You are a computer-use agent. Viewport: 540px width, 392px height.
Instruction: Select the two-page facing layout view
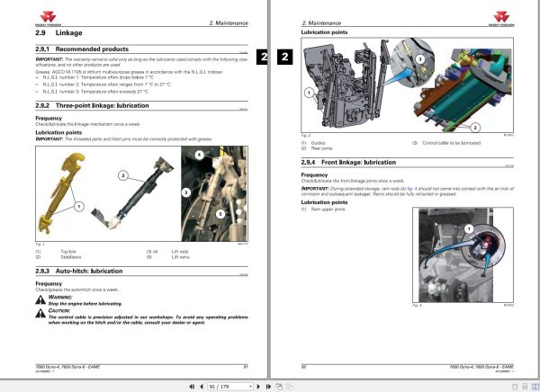(x=535, y=387)
